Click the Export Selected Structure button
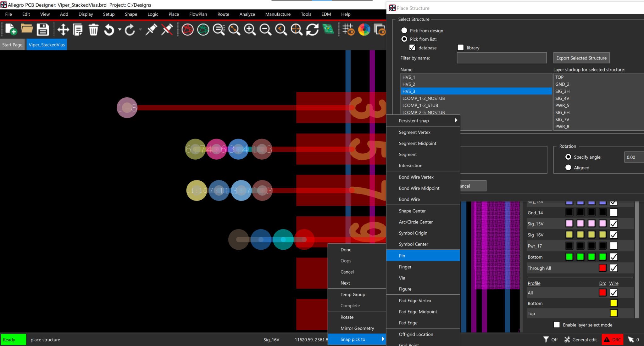This screenshot has width=644, height=346. [581, 58]
